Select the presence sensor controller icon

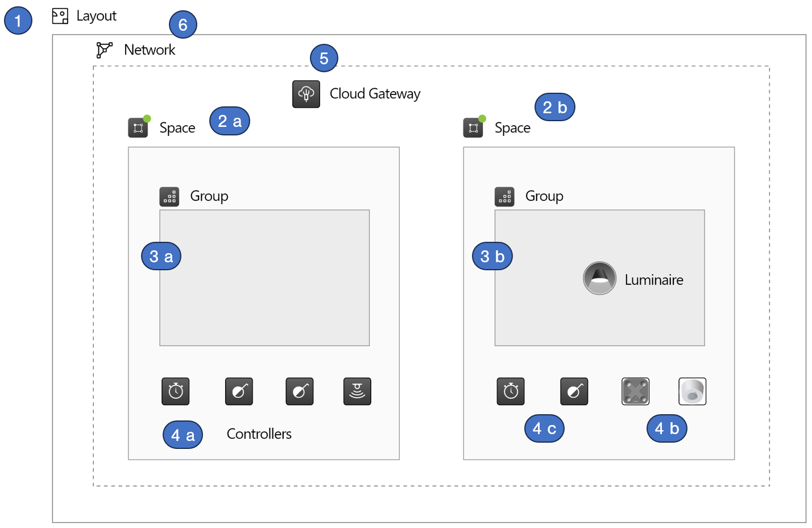tap(357, 391)
